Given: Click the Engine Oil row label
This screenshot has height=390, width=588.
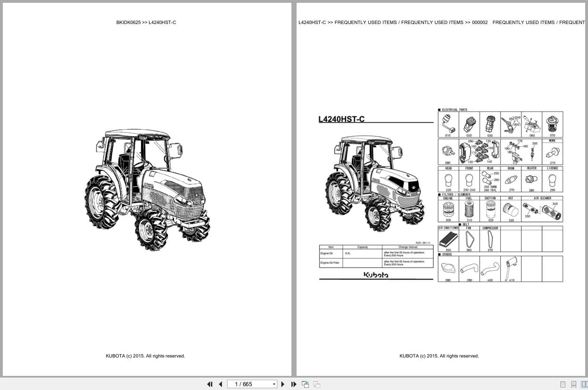Looking at the screenshot, I should click(327, 253).
